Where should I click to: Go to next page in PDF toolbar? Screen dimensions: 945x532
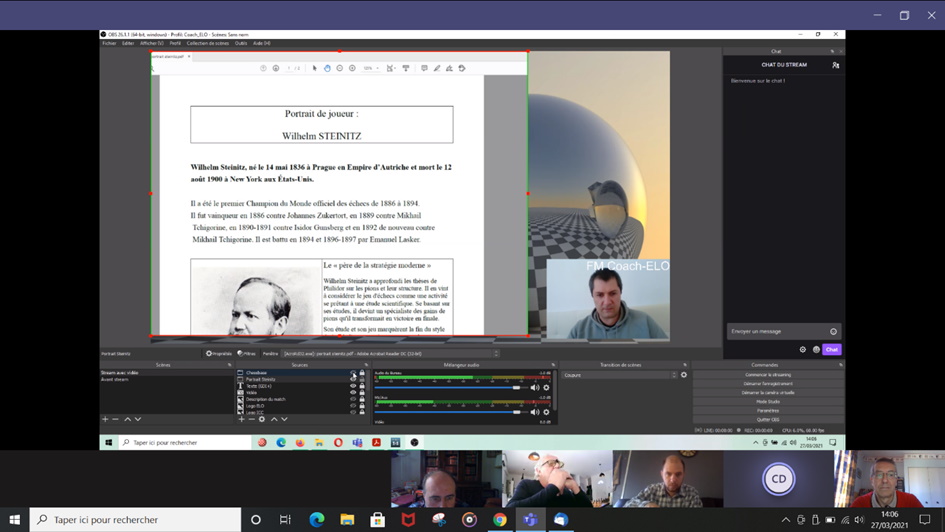[275, 69]
